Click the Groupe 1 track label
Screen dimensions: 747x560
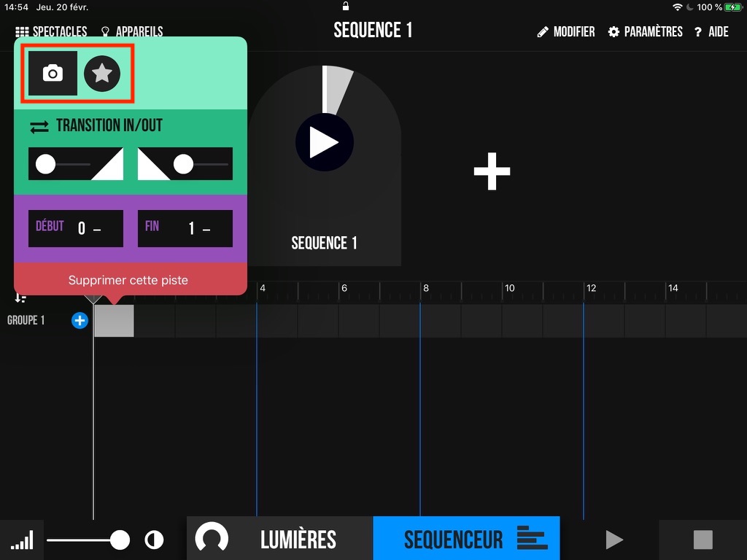[x=26, y=320]
